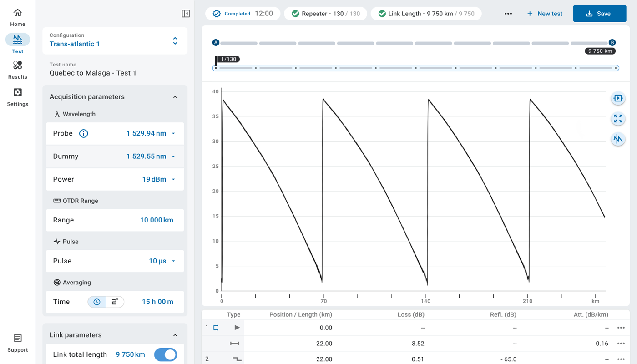Open the Test section icon
The image size is (637, 364).
pyautogui.click(x=18, y=39)
